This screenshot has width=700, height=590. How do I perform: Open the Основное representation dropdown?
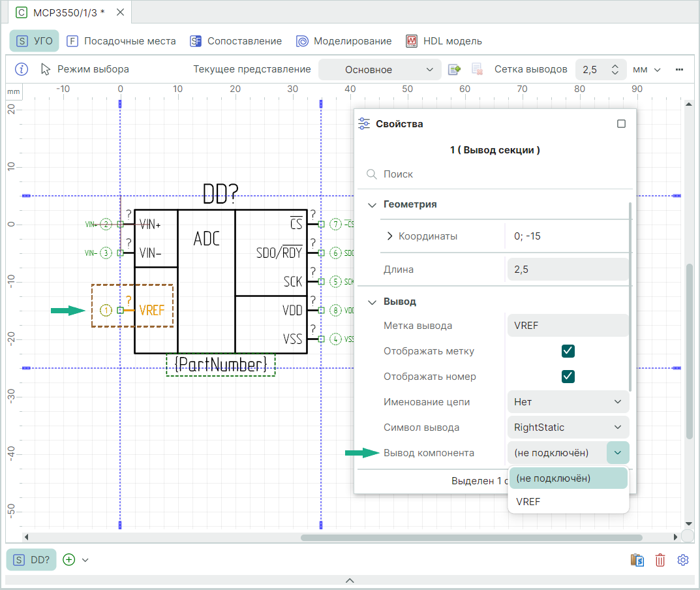pyautogui.click(x=380, y=70)
